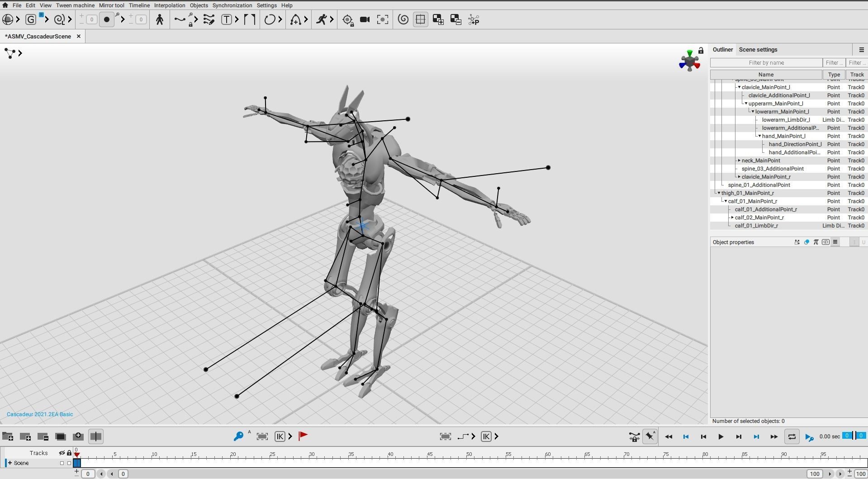868x479 pixels.
Task: Toggle the pin 'A' auto button
Action: 650,436
